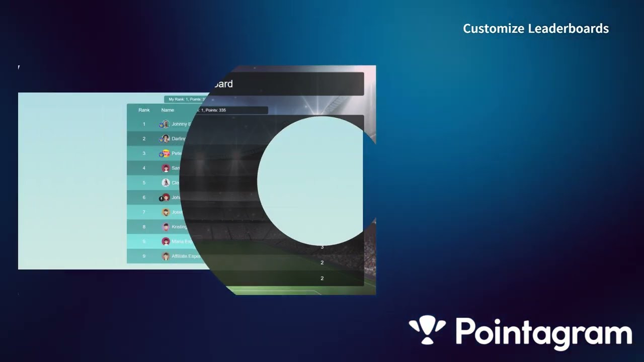Click the Pointagram wordmark

coord(543,333)
